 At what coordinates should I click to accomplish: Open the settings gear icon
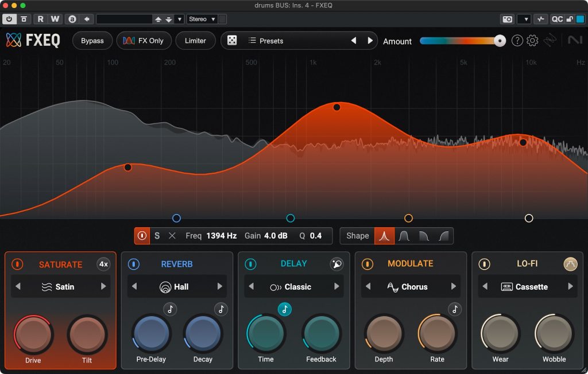point(532,41)
